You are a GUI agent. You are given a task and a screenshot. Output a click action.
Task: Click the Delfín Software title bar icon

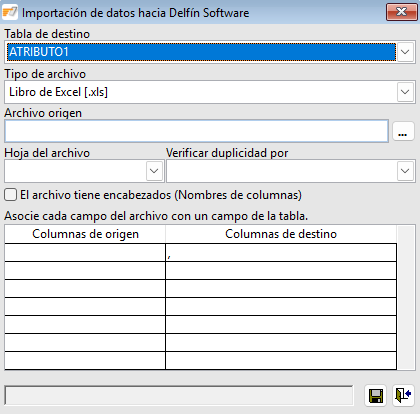point(9,12)
